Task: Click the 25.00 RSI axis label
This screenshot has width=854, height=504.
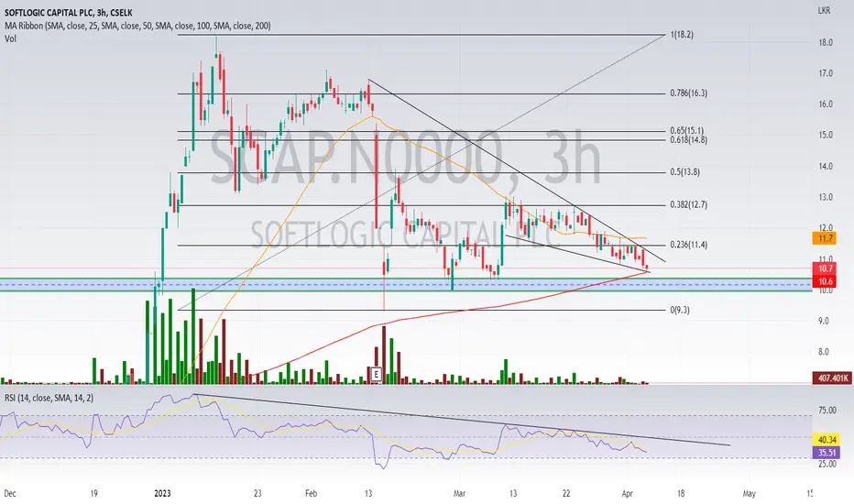Action: pyautogui.click(x=827, y=464)
